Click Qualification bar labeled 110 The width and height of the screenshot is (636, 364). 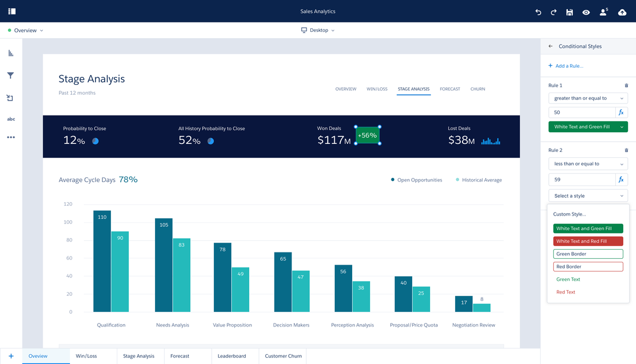coord(102,261)
